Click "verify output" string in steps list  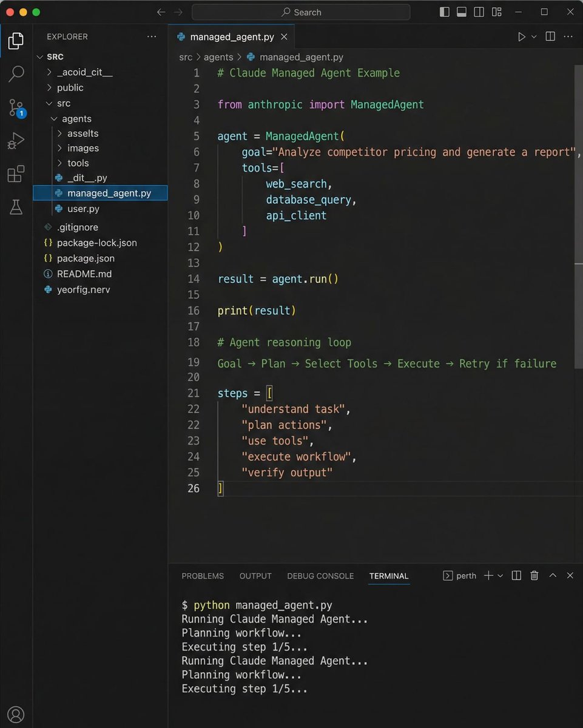pyautogui.click(x=287, y=473)
